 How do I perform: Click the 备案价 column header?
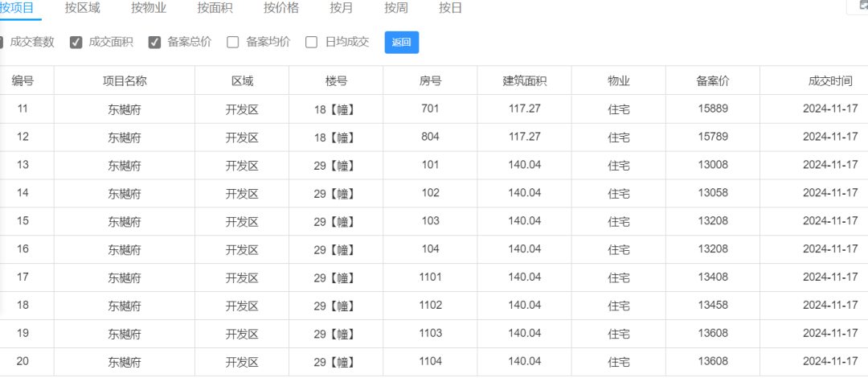point(713,81)
